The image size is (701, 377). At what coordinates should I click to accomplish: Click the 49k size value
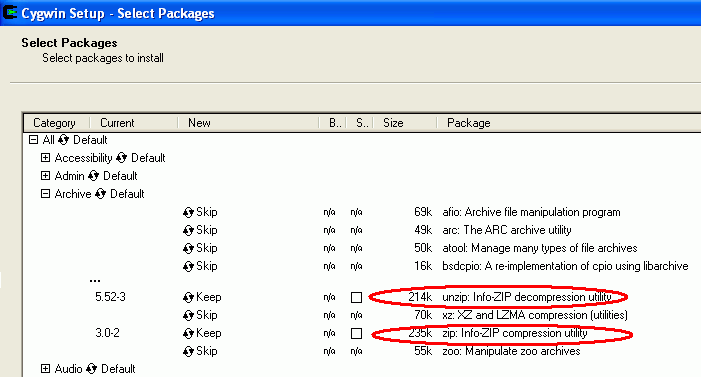pos(423,230)
